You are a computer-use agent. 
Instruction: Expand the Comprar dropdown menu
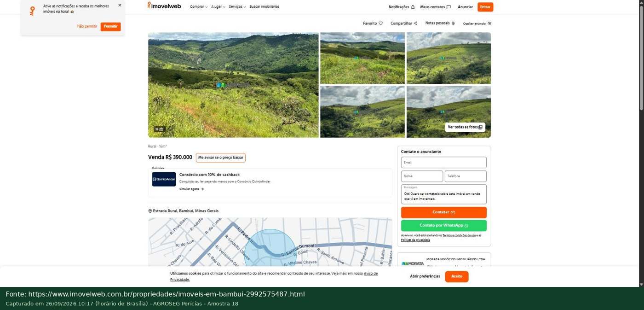tap(199, 7)
